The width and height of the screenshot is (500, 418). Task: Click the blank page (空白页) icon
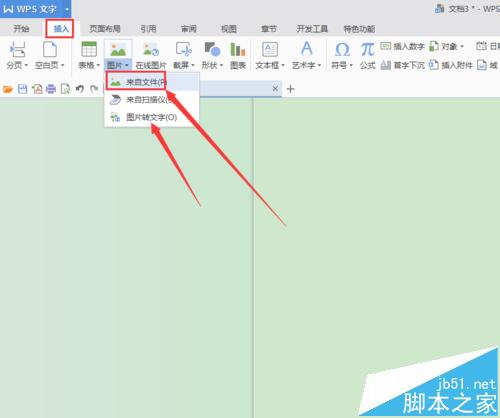pyautogui.click(x=50, y=49)
